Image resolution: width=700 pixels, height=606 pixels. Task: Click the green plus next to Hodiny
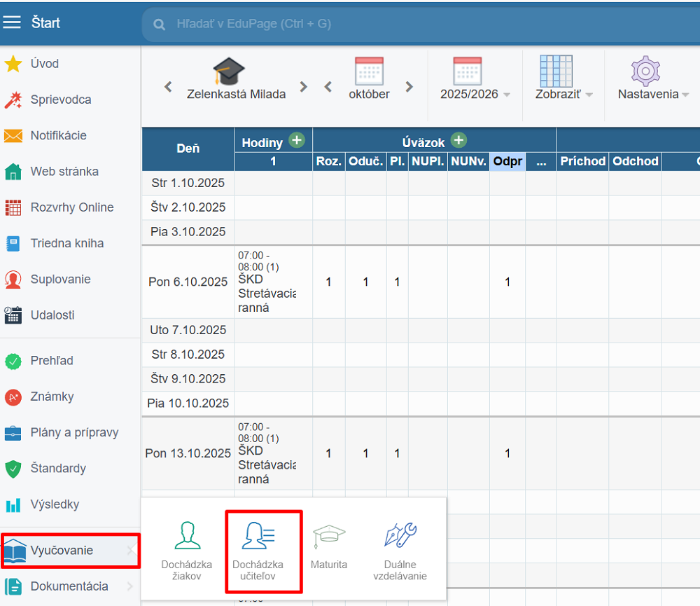point(297,141)
